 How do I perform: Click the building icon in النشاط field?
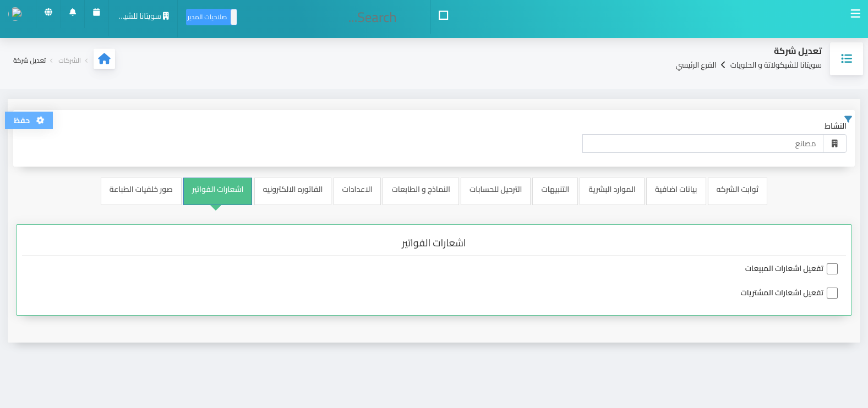834,144
